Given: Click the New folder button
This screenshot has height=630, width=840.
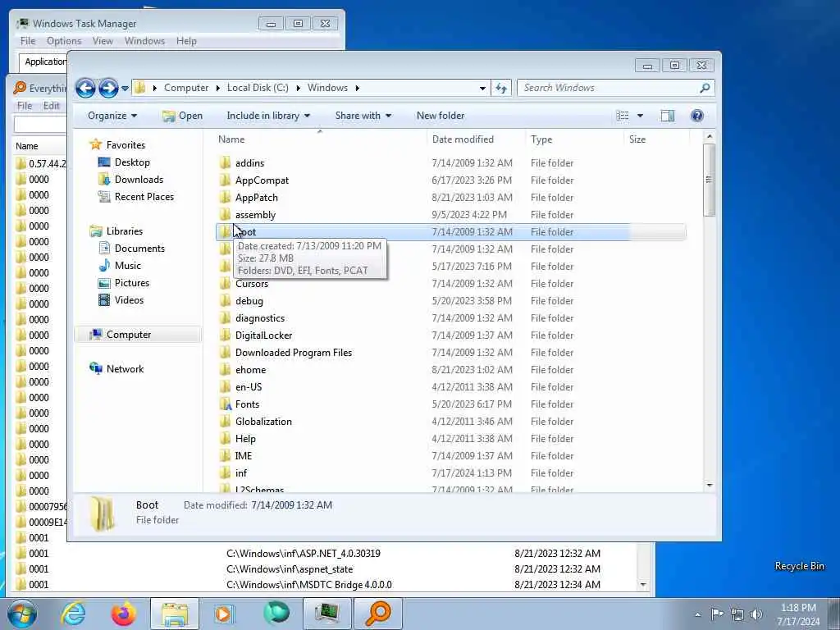Looking at the screenshot, I should coord(441,116).
